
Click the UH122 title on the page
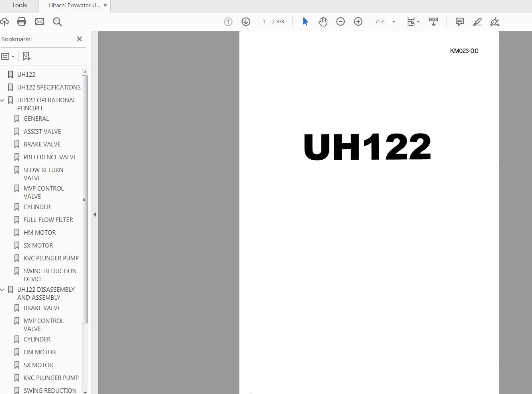[367, 147]
